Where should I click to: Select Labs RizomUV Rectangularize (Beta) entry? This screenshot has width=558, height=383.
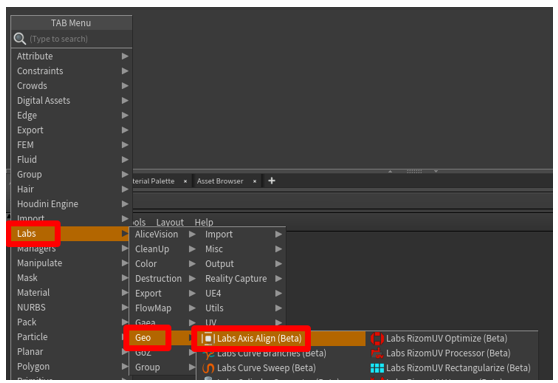[452, 368]
